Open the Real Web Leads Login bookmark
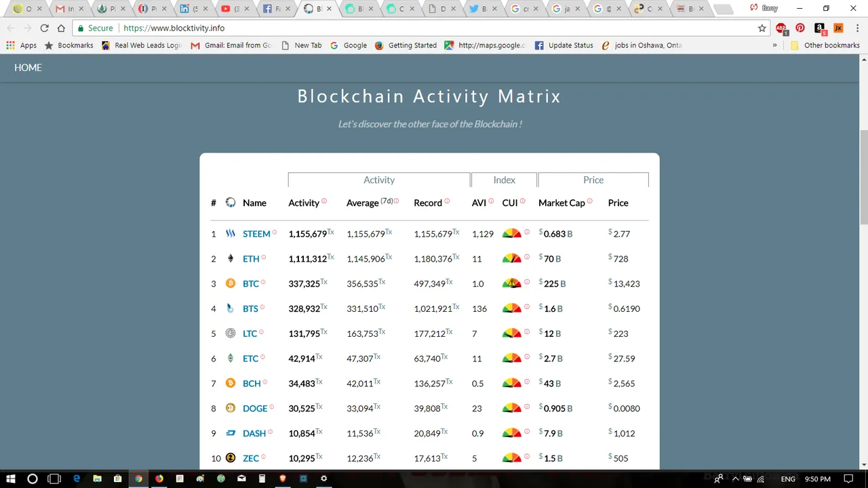The width and height of the screenshot is (868, 488). pyautogui.click(x=142, y=45)
